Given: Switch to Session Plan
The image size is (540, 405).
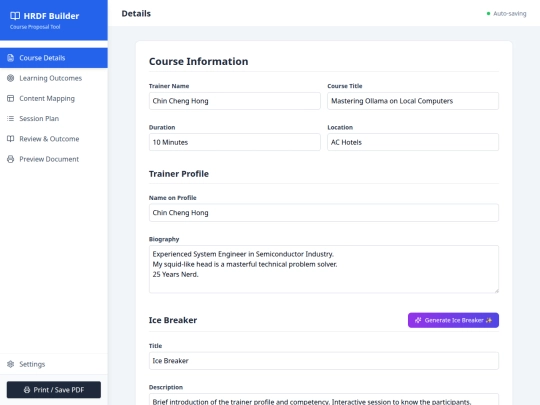Looking at the screenshot, I should (54, 118).
